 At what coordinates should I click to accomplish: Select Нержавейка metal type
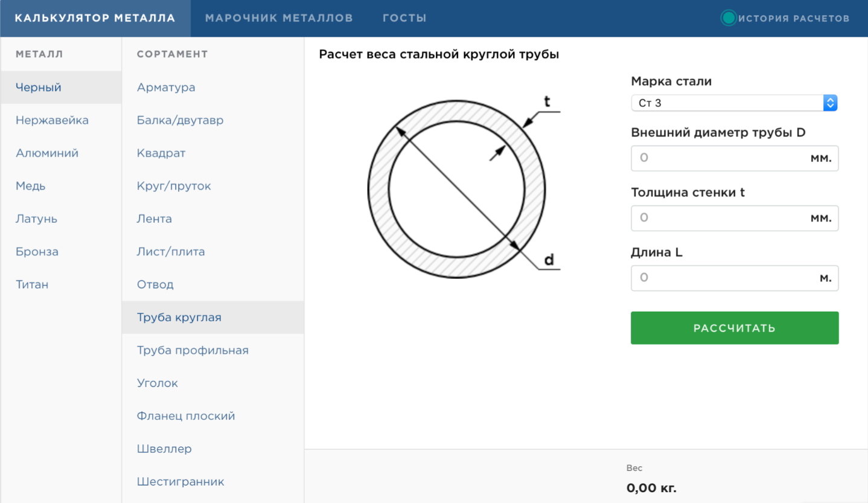tap(52, 120)
